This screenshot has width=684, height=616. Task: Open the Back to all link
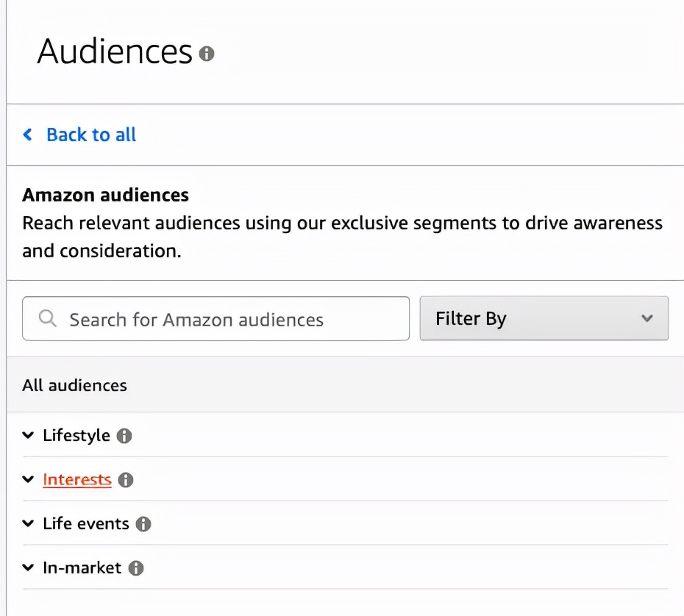tap(91, 135)
